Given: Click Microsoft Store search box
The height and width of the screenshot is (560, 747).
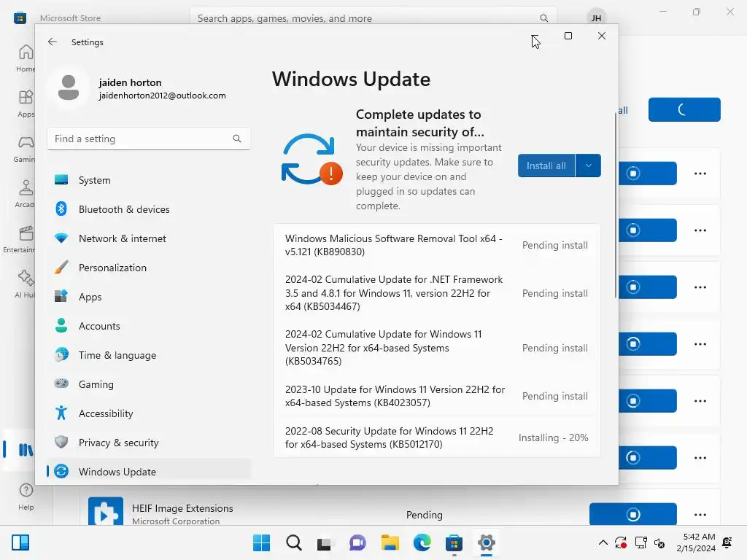Looking at the screenshot, I should pos(373,18).
